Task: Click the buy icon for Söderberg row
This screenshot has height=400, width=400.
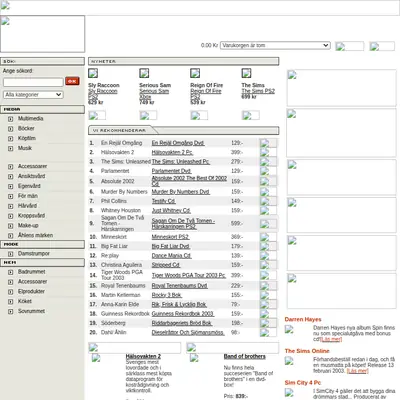Action: [x=268, y=323]
